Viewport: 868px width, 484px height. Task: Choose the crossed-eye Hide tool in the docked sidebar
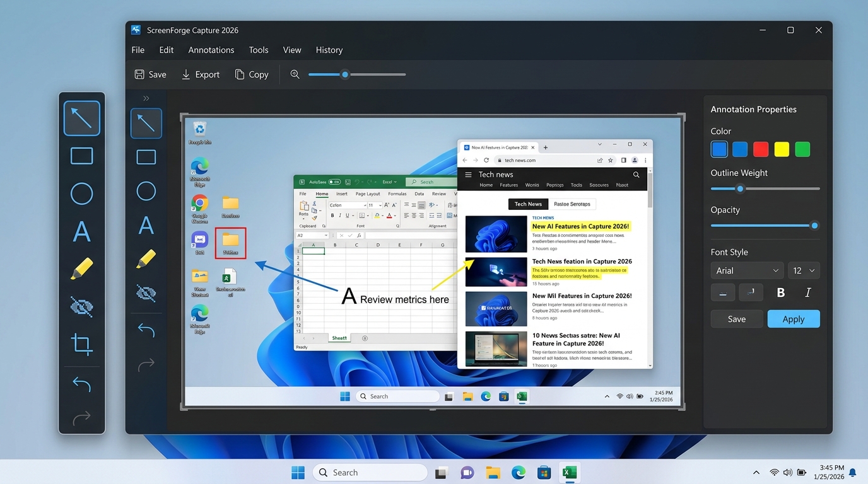point(146,293)
